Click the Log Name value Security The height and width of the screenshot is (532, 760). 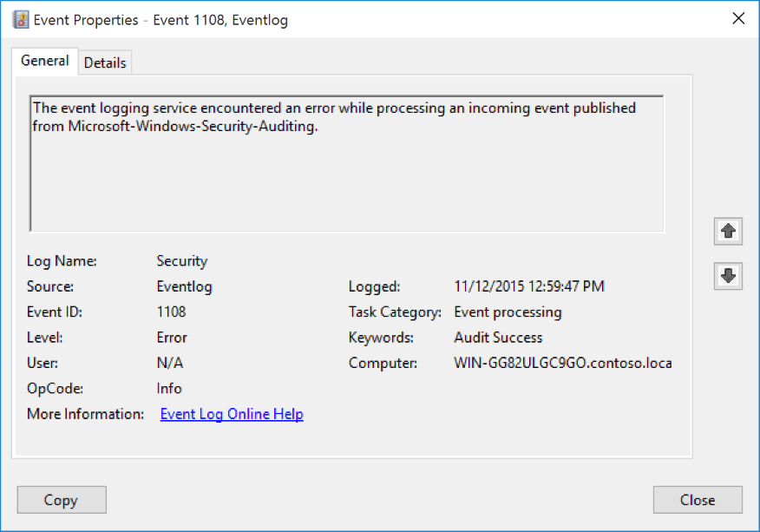[182, 260]
